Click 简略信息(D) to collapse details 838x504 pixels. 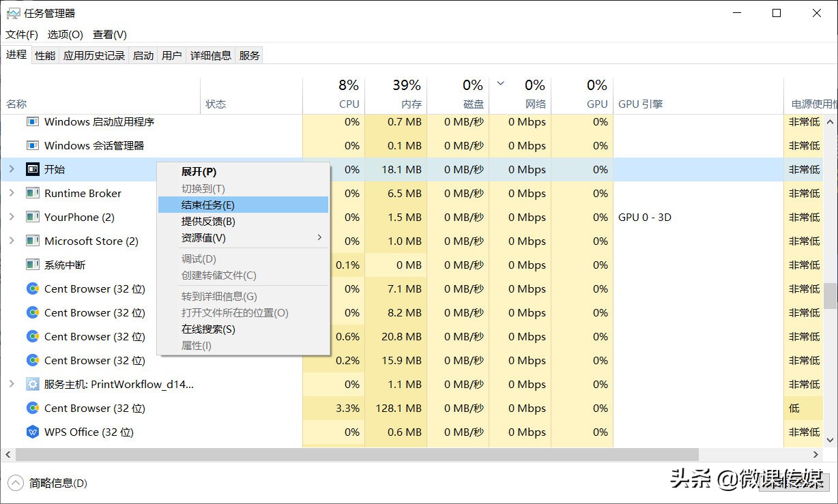58,483
